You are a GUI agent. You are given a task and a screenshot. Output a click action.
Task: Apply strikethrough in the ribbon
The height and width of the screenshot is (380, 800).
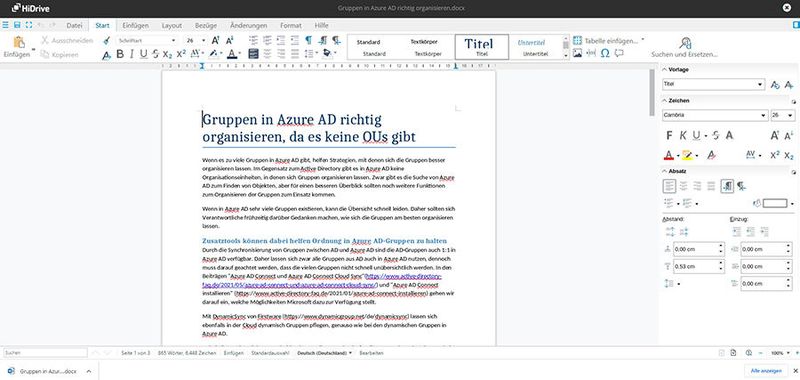(156, 54)
